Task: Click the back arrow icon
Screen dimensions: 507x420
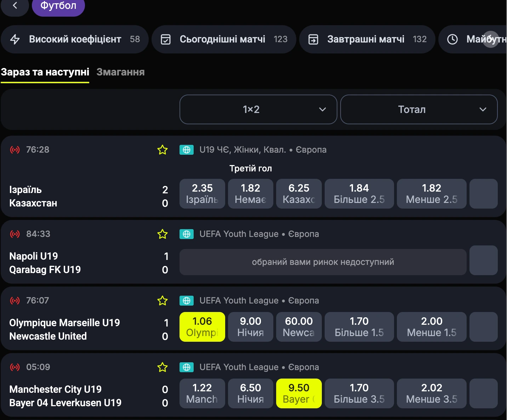Action: pyautogui.click(x=15, y=5)
